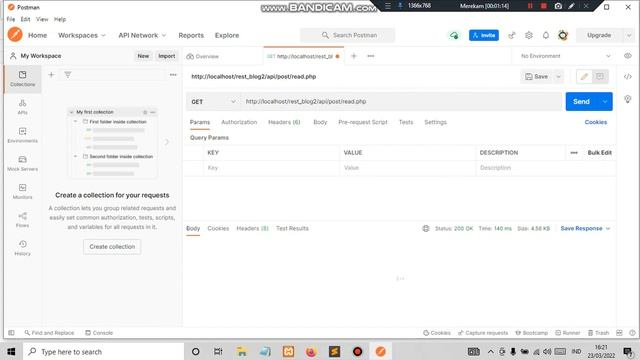
Task: Open the History sidebar panel
Action: point(22,248)
